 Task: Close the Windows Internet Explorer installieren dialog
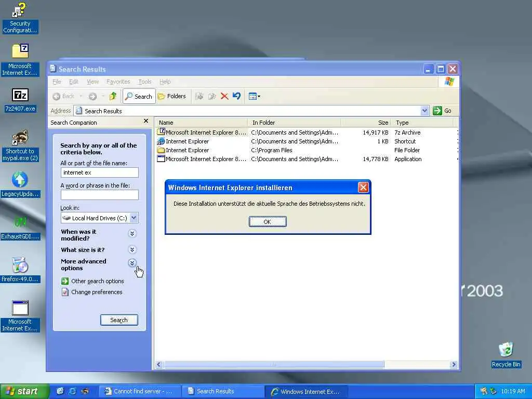click(363, 187)
